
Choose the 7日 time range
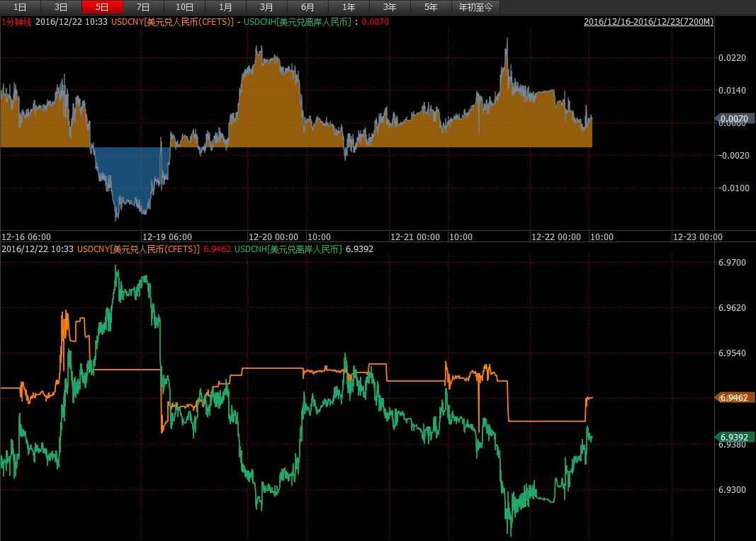pyautogui.click(x=143, y=7)
